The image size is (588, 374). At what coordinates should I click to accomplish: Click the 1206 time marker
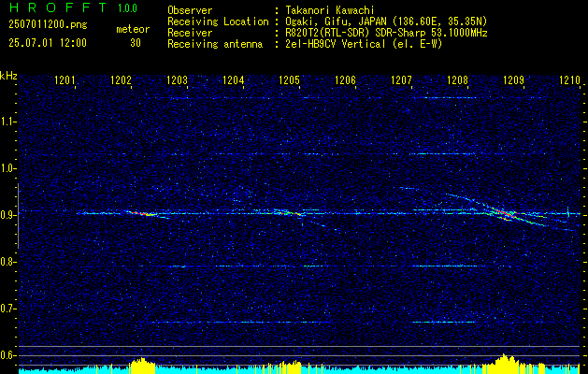[345, 80]
